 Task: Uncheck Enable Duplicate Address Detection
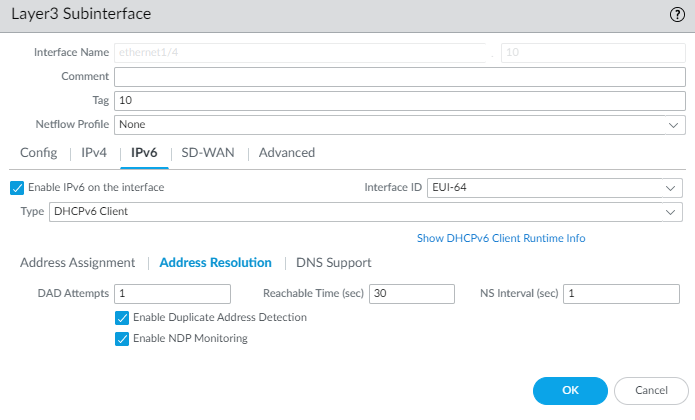123,318
